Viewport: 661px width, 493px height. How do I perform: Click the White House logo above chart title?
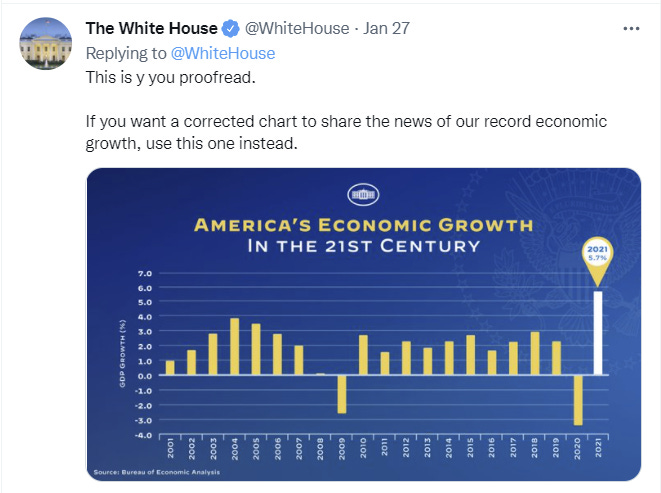363,194
